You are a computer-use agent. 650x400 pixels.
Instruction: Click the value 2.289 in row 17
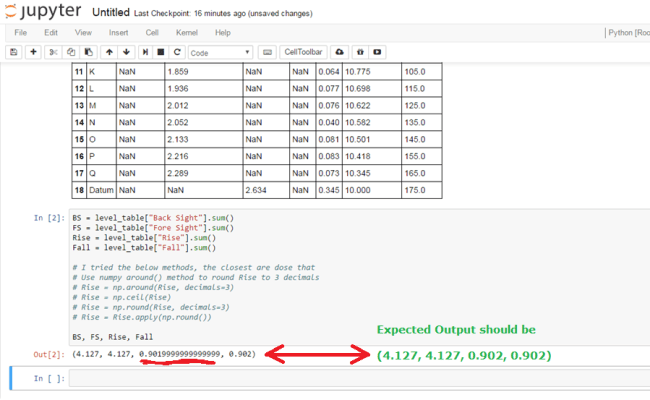click(x=178, y=173)
